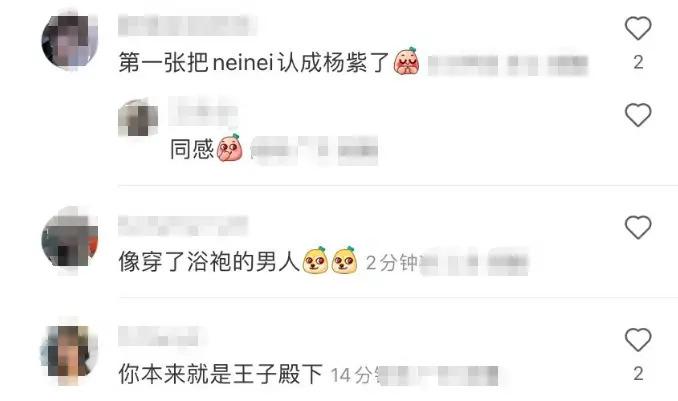Tap the comment text 你本来就是王子殿下
The width and height of the screenshot is (678, 401).
pos(221,374)
